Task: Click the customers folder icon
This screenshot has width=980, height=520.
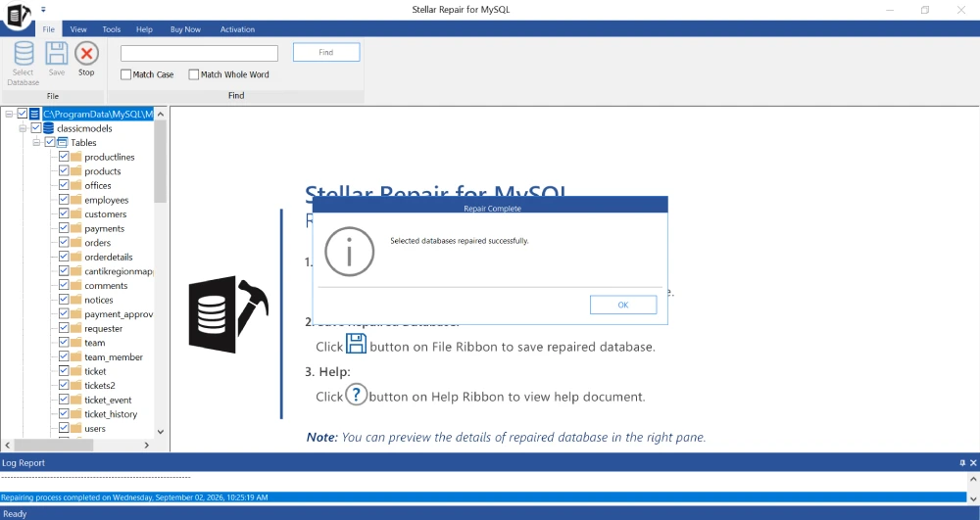Action: [x=76, y=213]
